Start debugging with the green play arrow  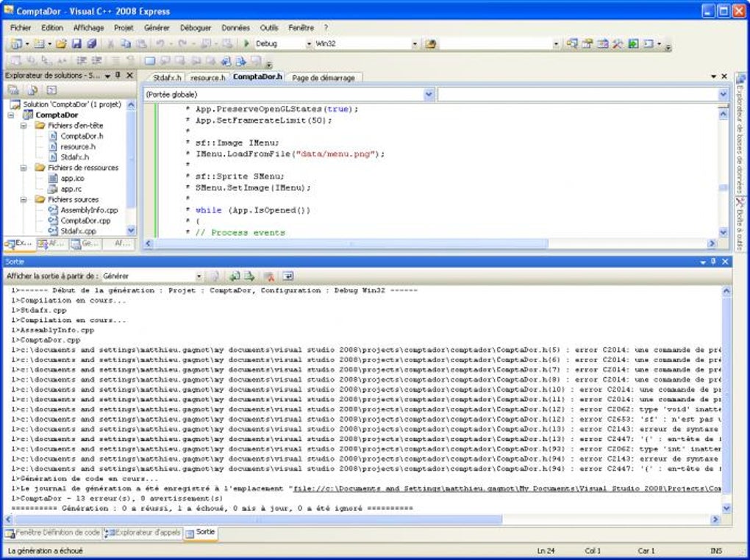click(x=246, y=43)
